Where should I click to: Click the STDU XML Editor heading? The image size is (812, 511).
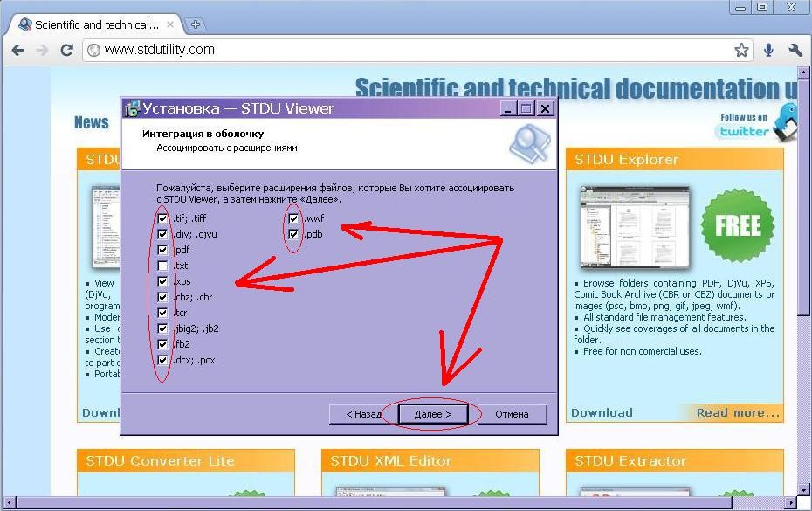(x=391, y=460)
